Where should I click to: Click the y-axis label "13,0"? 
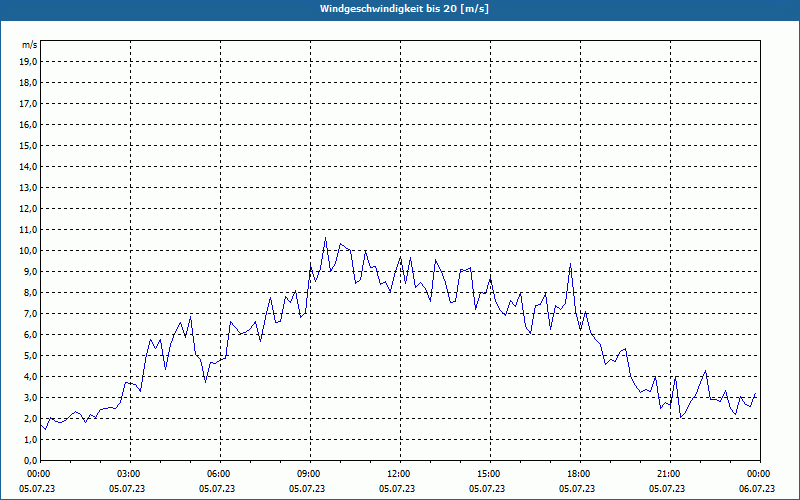[x=28, y=188]
